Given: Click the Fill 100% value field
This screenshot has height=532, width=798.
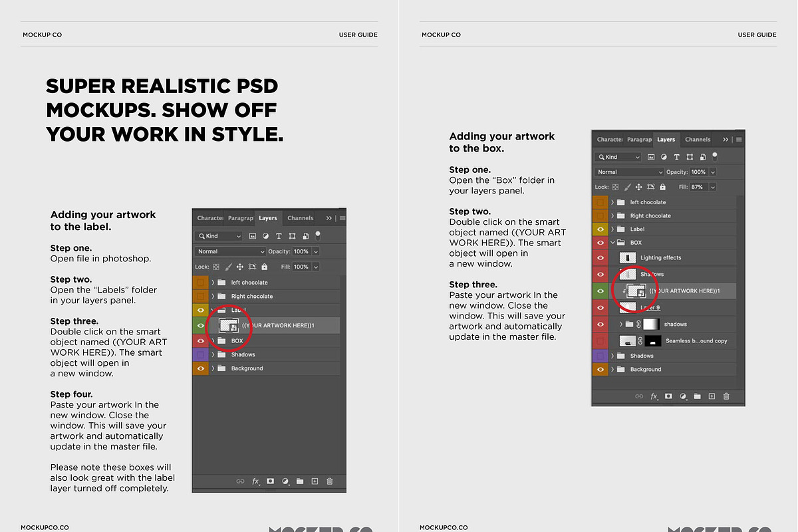Looking at the screenshot, I should coord(301,267).
